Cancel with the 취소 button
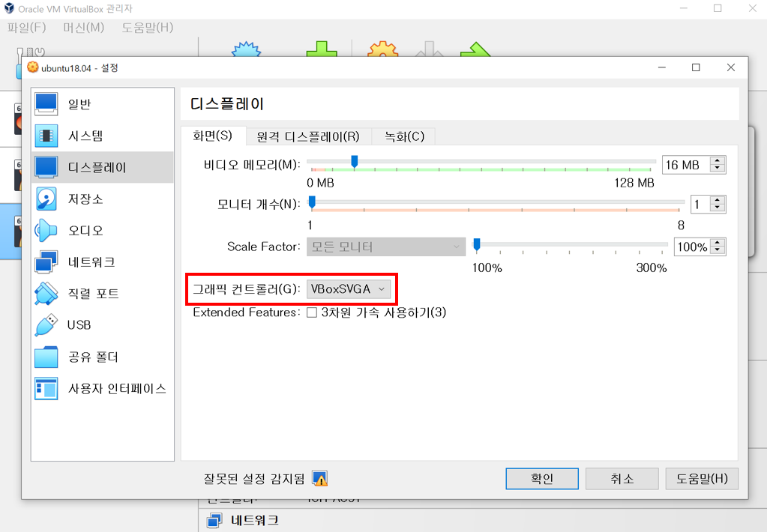This screenshot has width=767, height=532. click(x=622, y=479)
